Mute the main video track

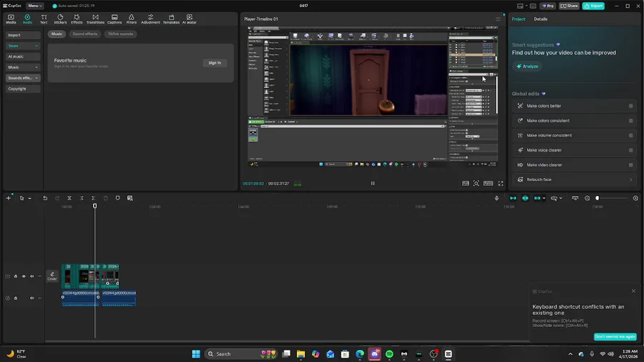31,276
